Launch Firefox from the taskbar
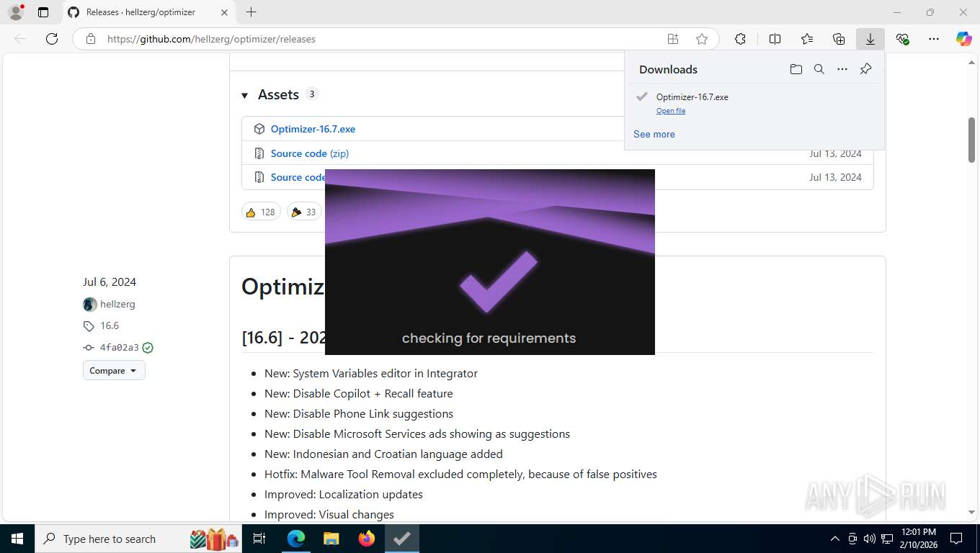980x553 pixels. pos(366,539)
